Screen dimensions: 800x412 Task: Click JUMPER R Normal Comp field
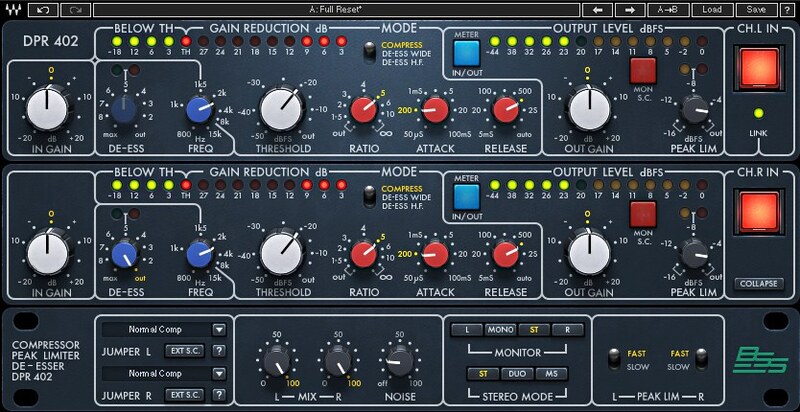point(156,374)
